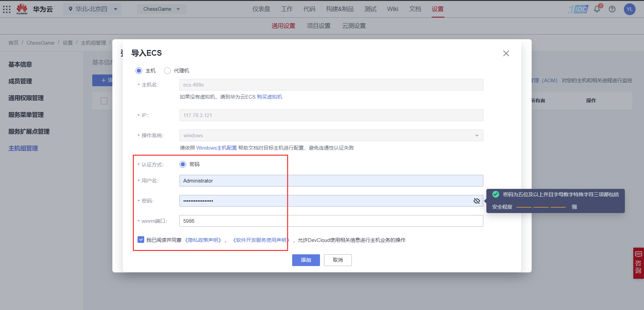
Task: Select the 密码 authentication radio
Action: tap(183, 164)
